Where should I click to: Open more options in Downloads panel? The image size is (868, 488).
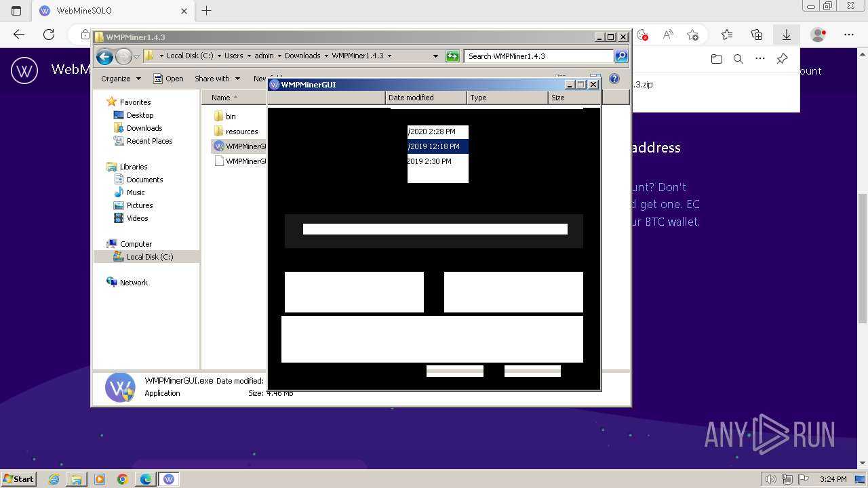(760, 59)
